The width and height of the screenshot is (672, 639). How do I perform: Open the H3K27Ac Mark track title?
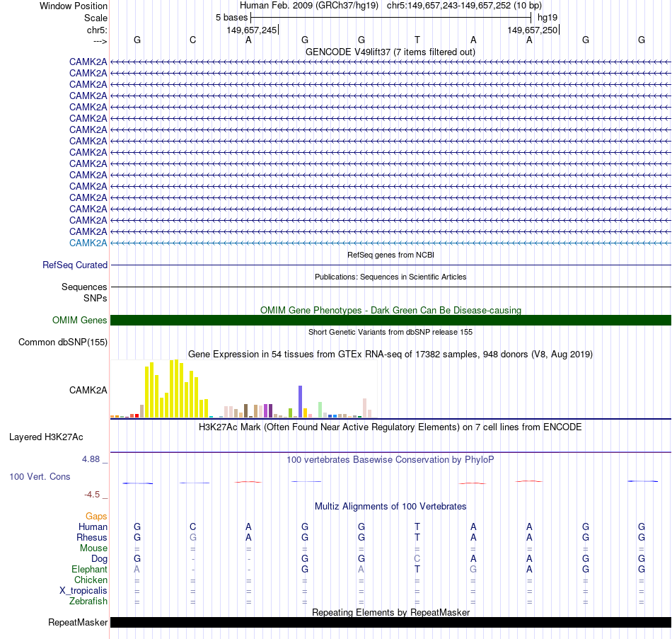[x=390, y=427]
